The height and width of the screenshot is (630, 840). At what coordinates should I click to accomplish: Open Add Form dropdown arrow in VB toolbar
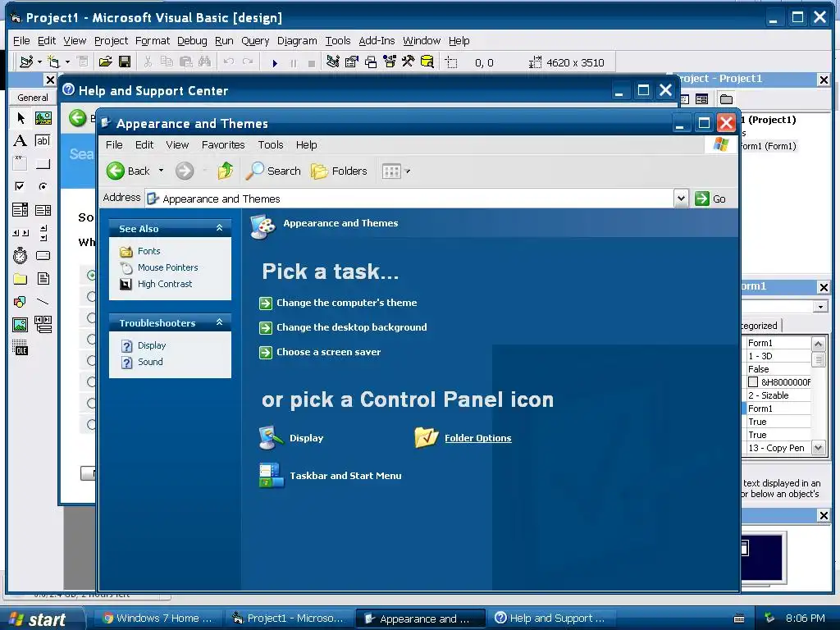(x=67, y=62)
